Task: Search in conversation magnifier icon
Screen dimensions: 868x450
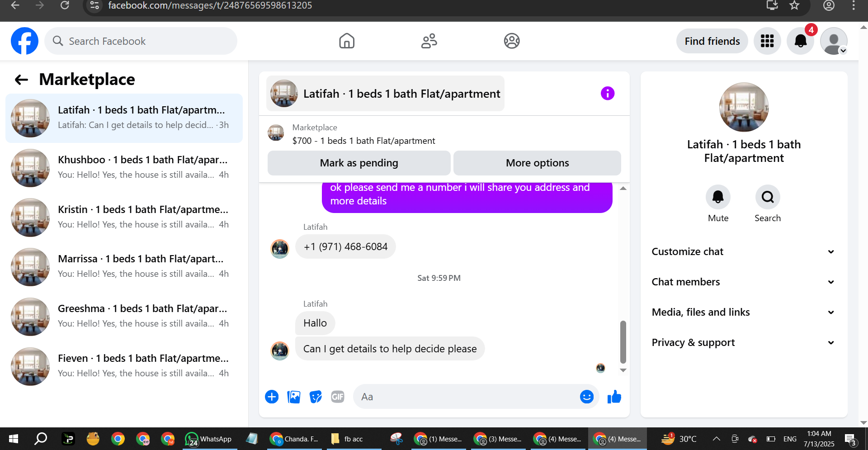Action: [768, 197]
